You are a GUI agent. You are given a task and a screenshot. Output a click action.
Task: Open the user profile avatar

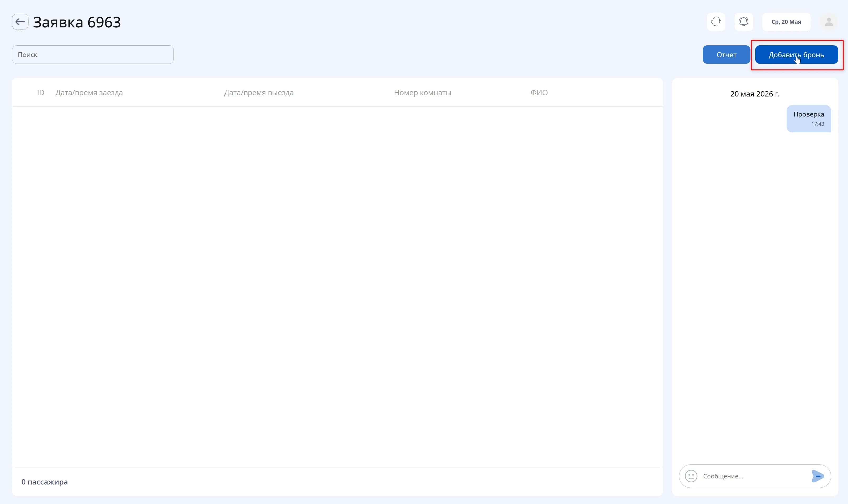pos(829,22)
